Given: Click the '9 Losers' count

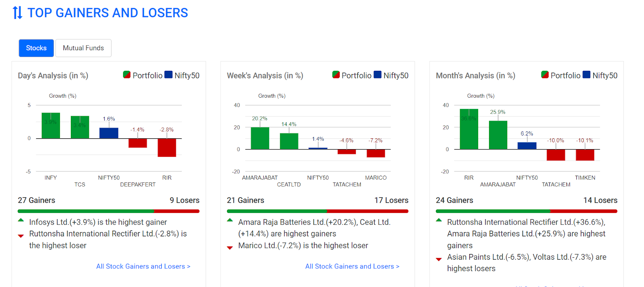Looking at the screenshot, I should tap(185, 200).
